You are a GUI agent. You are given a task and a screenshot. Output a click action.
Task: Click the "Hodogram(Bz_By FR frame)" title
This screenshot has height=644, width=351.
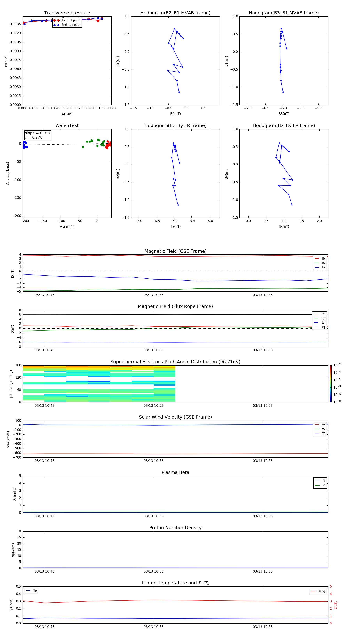coord(175,125)
